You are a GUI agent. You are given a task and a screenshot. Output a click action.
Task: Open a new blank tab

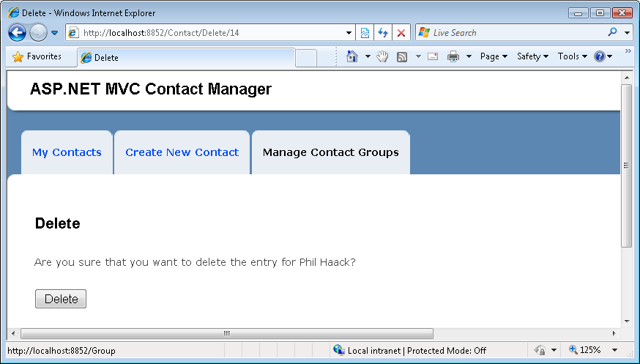[305, 58]
